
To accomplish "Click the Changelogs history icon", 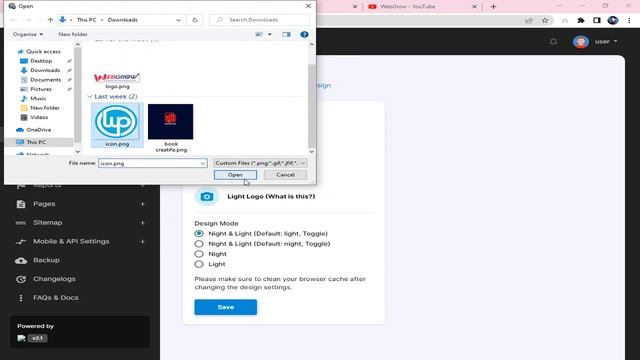I will (21, 279).
